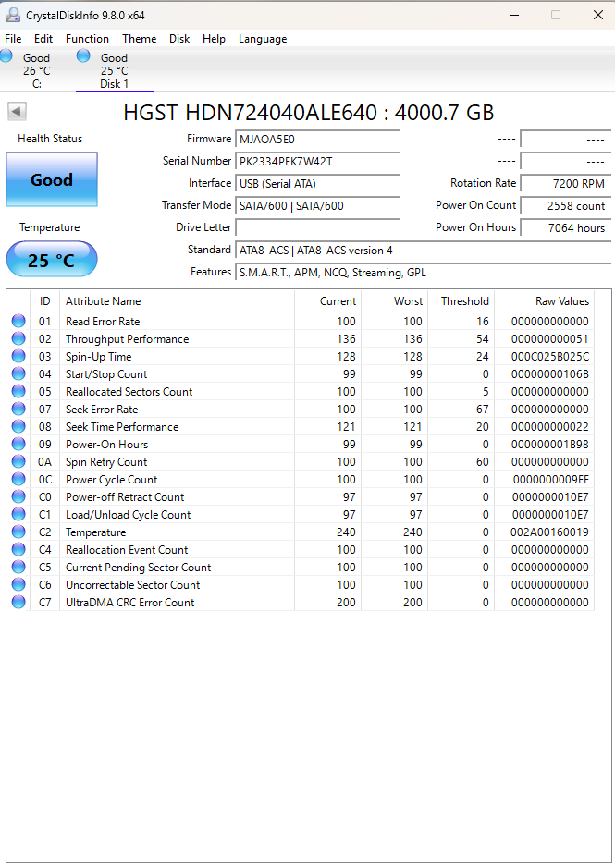Click the status orb for Spin Retry Count
615x868 pixels.
(x=18, y=461)
